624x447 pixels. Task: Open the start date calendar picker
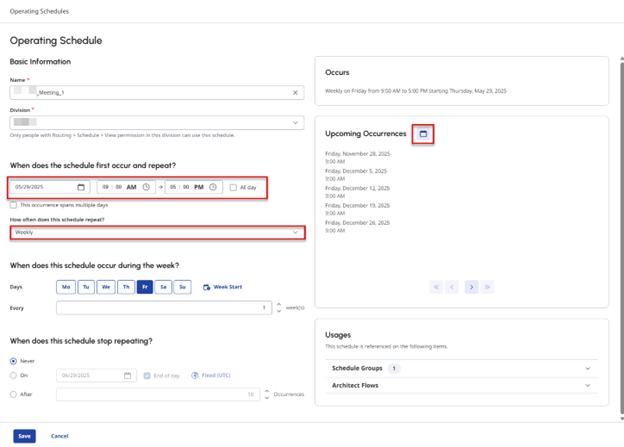(x=81, y=187)
